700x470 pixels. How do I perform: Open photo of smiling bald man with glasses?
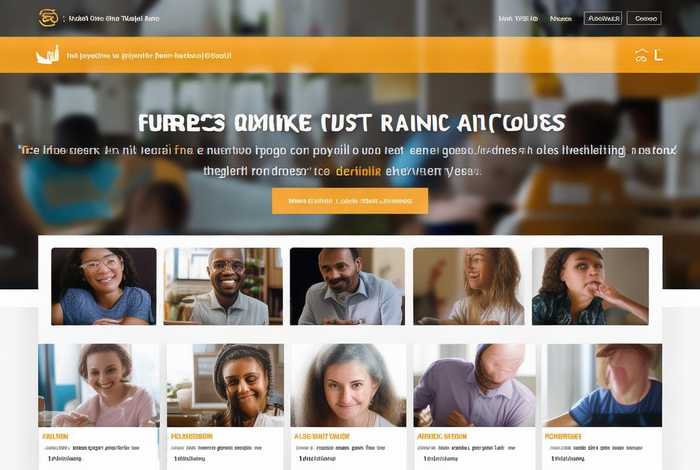pyautogui.click(x=223, y=286)
